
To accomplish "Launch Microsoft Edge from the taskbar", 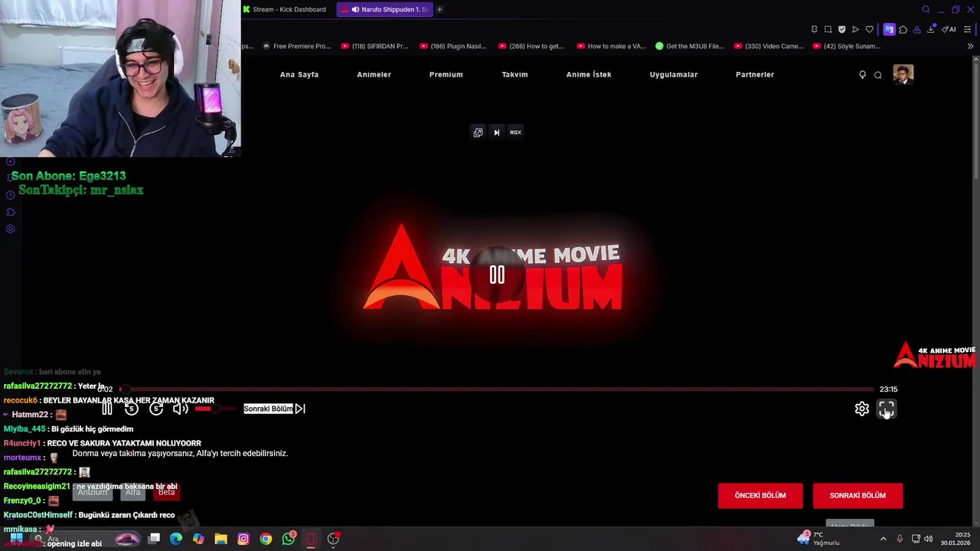I will (x=176, y=539).
